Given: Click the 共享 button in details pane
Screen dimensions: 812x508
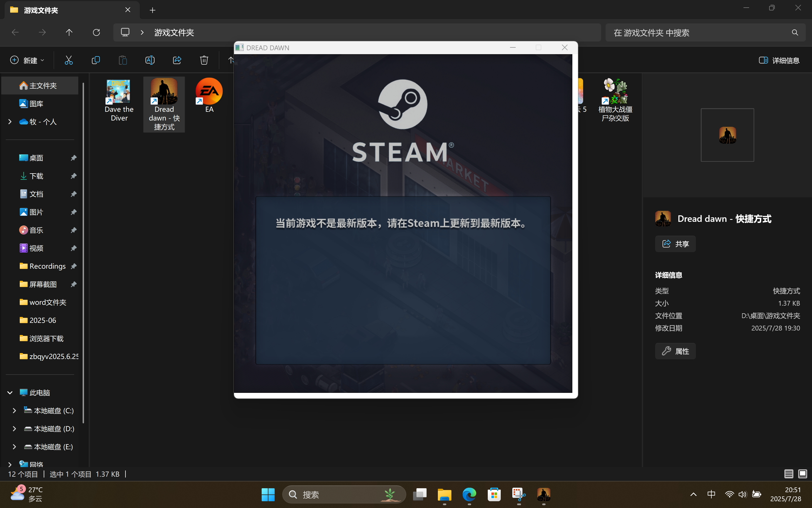Looking at the screenshot, I should pos(675,244).
